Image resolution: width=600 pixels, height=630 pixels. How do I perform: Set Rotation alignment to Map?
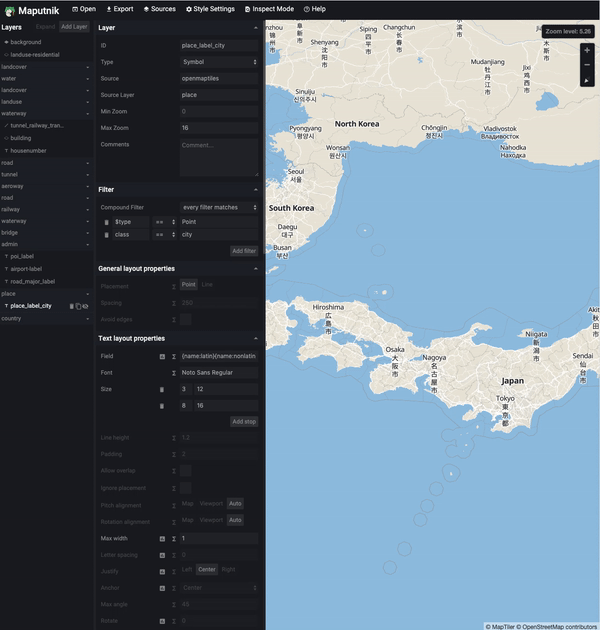[187, 520]
